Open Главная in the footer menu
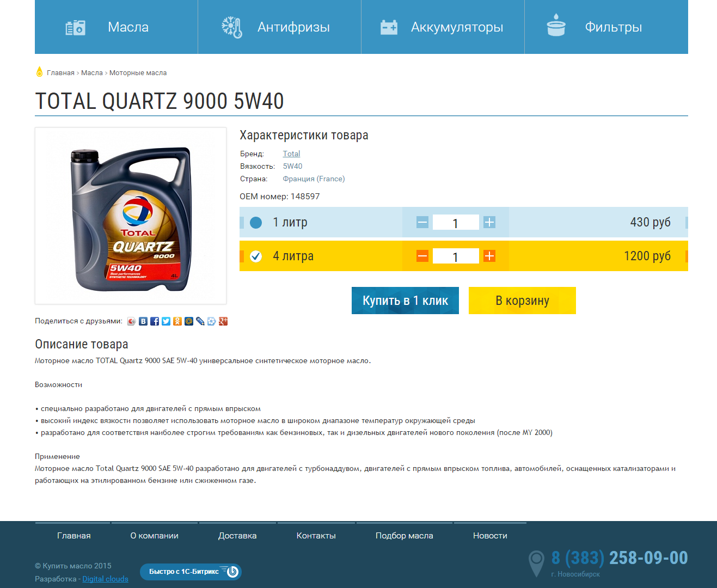This screenshot has width=717, height=588. pos(74,536)
